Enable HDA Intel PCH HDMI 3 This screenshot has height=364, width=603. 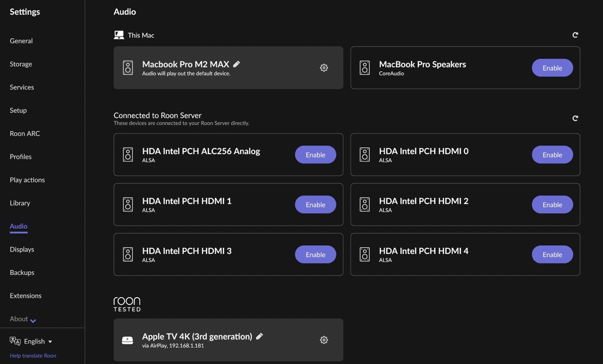point(316,254)
